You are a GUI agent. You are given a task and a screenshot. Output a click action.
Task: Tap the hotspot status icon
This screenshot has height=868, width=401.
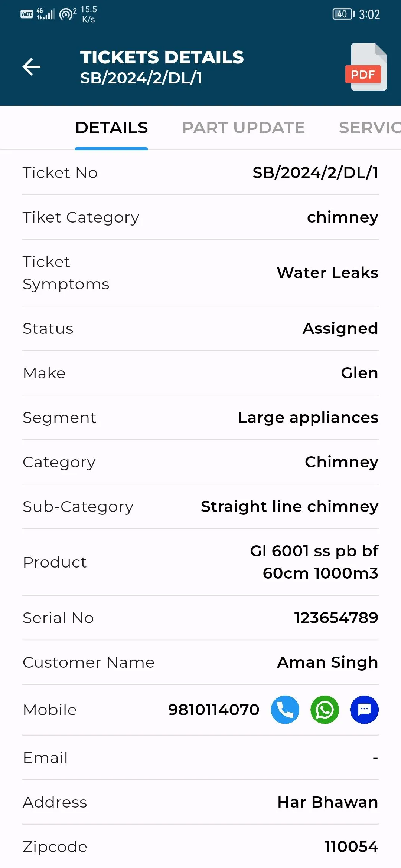(x=68, y=14)
